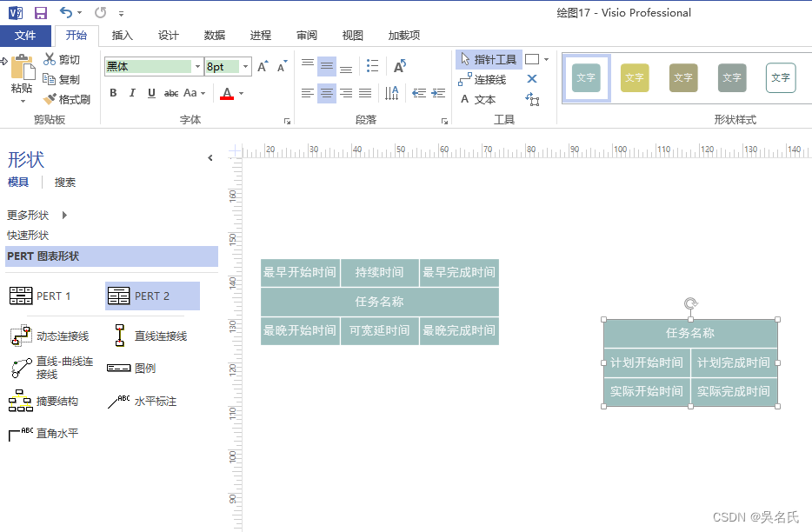Select the 动态连接线 shape
The width and height of the screenshot is (812, 532).
(x=50, y=336)
